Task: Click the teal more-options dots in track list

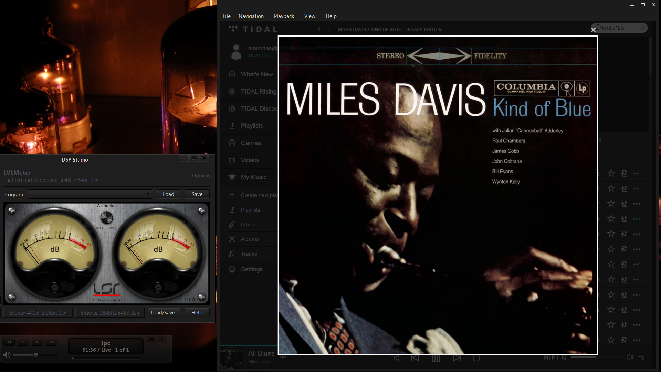Action: [637, 219]
